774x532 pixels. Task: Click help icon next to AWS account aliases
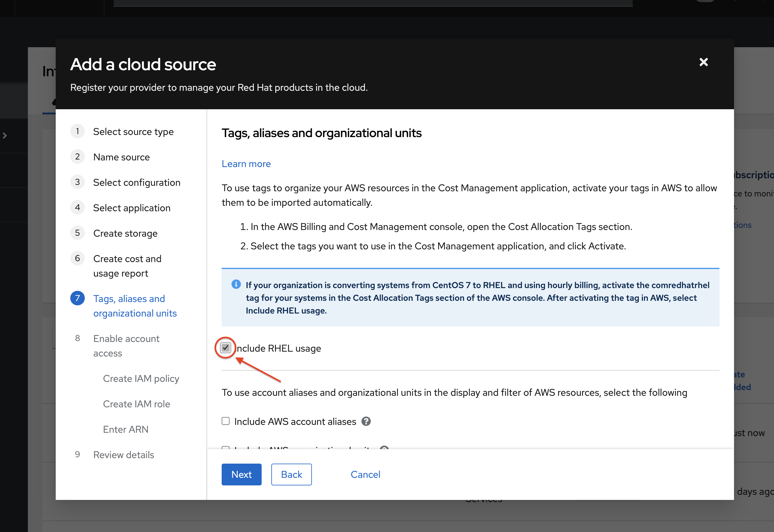pyautogui.click(x=366, y=421)
